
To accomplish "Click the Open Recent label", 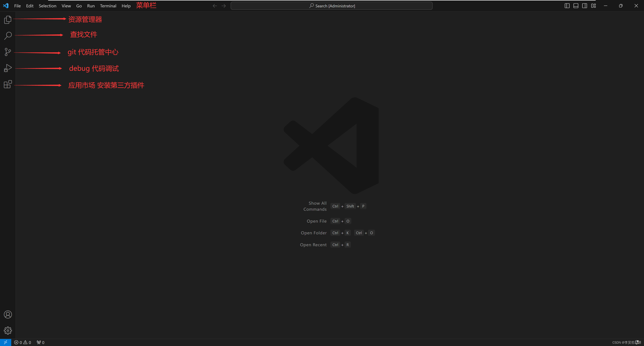I will click(x=313, y=245).
